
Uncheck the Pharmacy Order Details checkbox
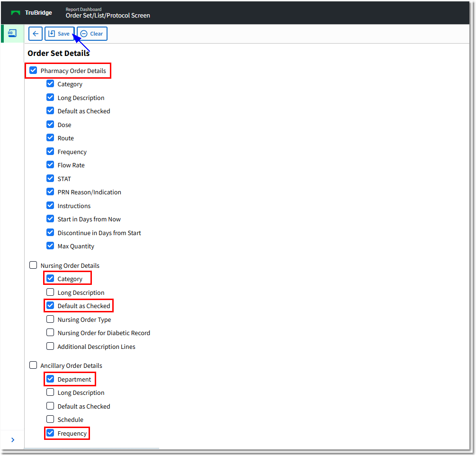point(33,70)
